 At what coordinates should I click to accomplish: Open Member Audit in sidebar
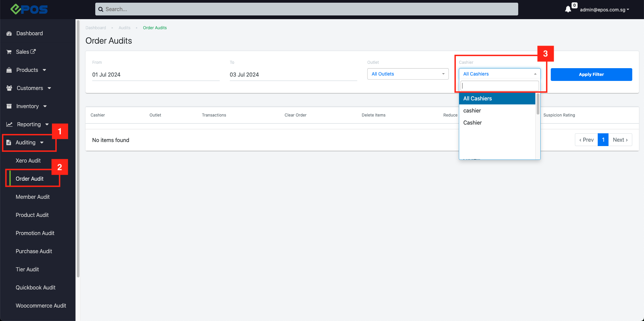33,197
